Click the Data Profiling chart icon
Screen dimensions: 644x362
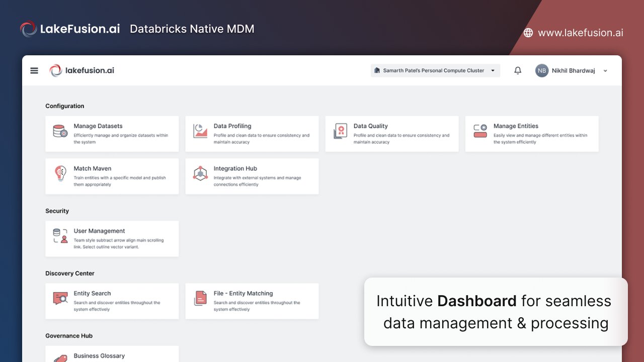(200, 131)
